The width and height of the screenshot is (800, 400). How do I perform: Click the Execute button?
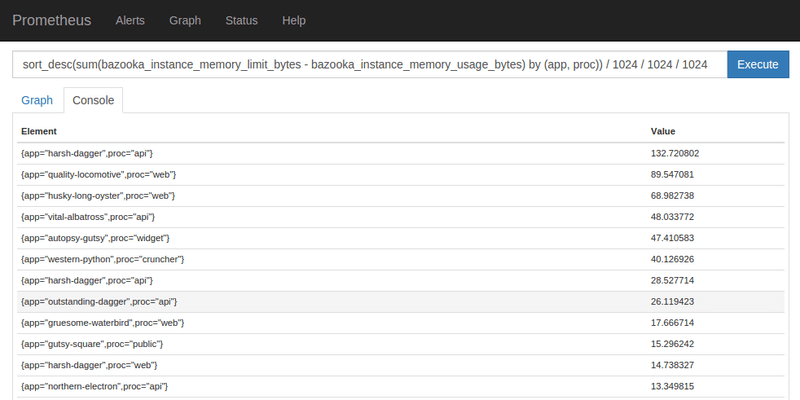(758, 64)
